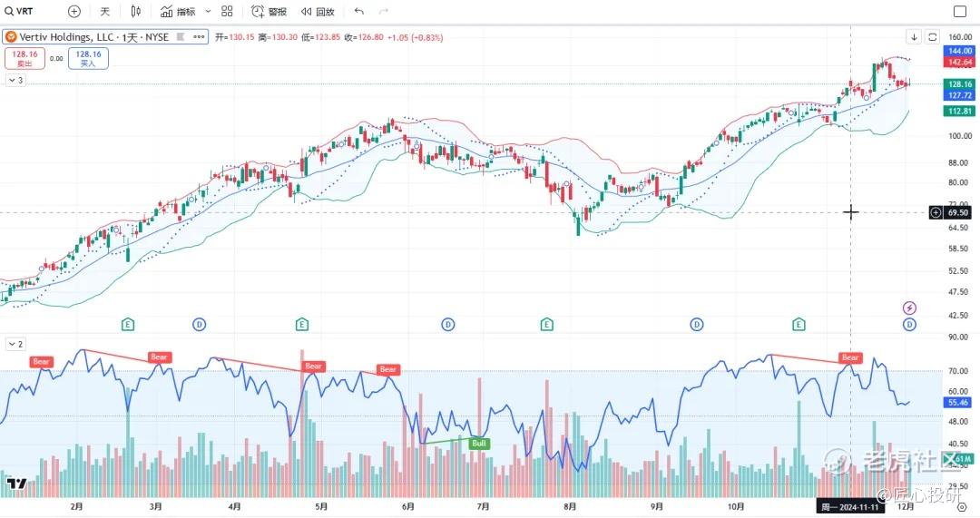Undo the last chart action
Screen dimensions: 980x518
[x=359, y=12]
